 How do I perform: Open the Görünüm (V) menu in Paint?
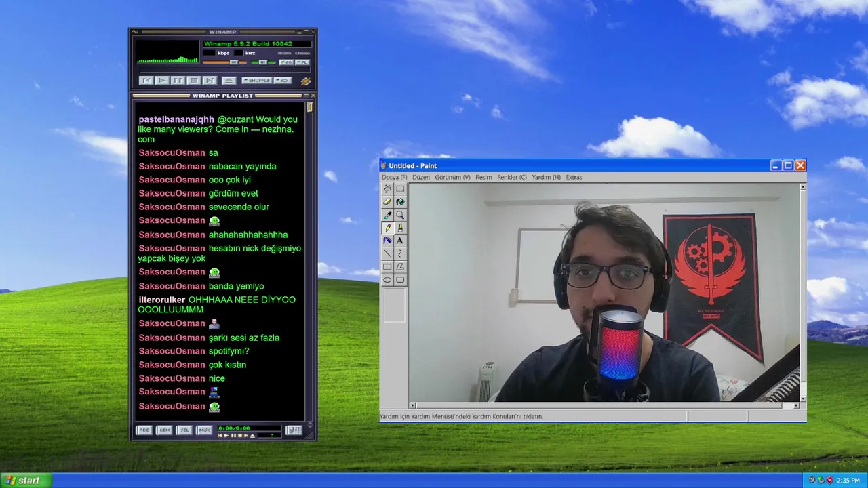[x=452, y=177]
